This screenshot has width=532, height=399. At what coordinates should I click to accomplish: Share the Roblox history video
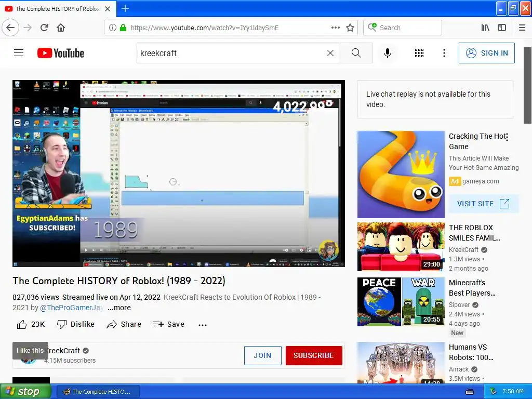tap(124, 324)
